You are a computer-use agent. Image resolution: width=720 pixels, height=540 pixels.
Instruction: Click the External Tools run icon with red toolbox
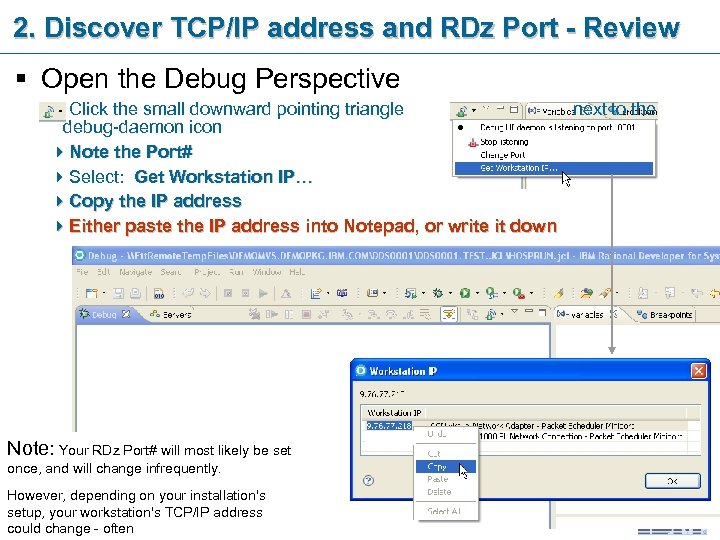point(519,293)
